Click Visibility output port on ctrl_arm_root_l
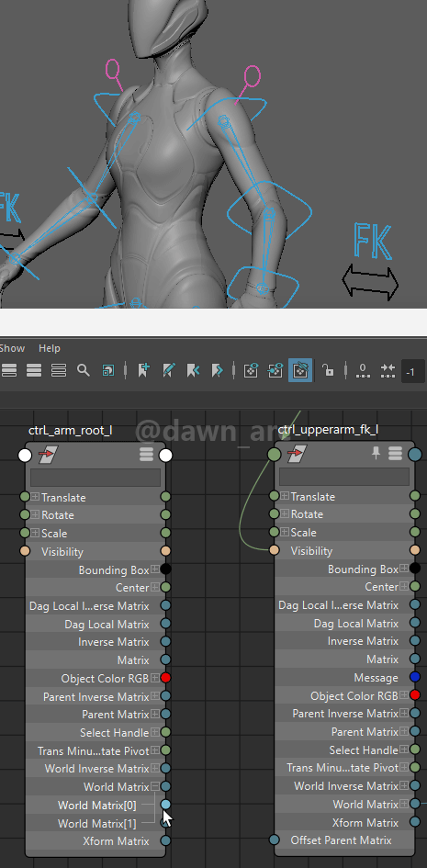 [165, 551]
